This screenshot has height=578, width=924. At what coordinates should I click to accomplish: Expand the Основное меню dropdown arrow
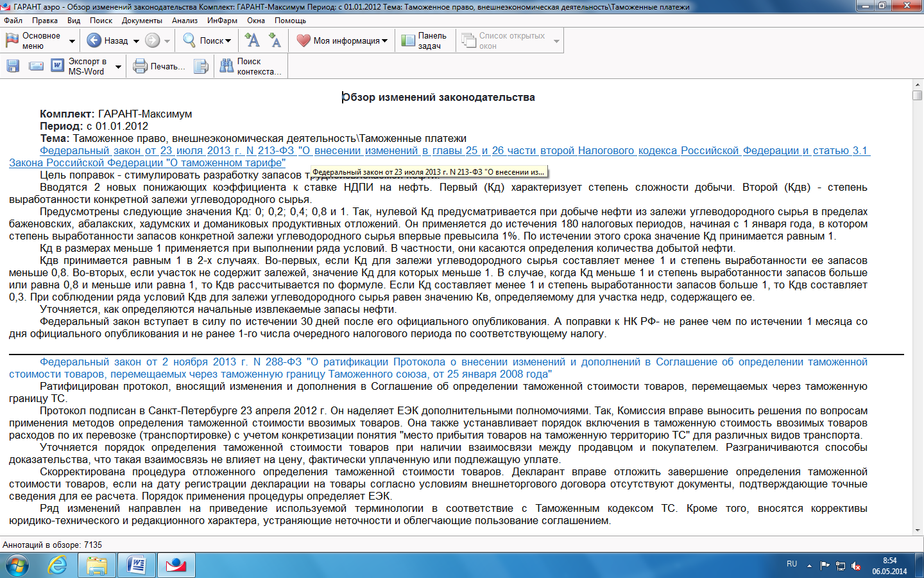(x=72, y=41)
